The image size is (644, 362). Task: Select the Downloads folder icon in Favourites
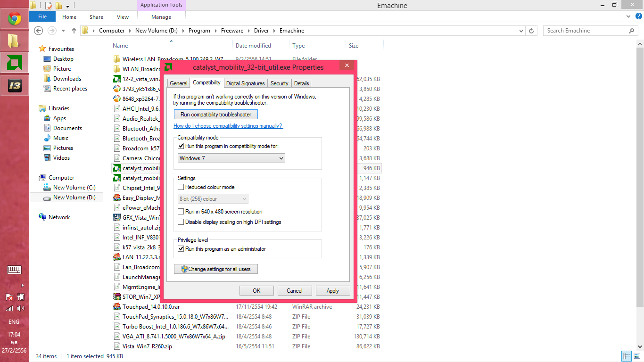click(x=47, y=79)
